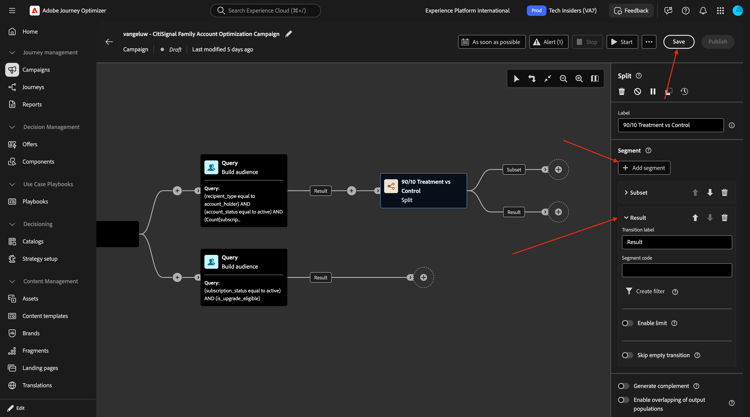The image size is (750, 417).
Task: Collapse Journey management sidebar group
Action: tap(12, 53)
